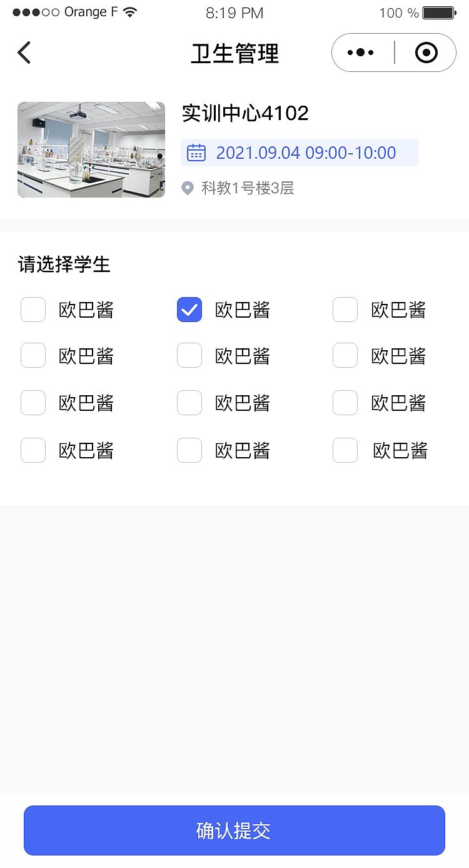Tap the Wi-Fi status icon
The image size is (469, 868).
click(x=130, y=13)
